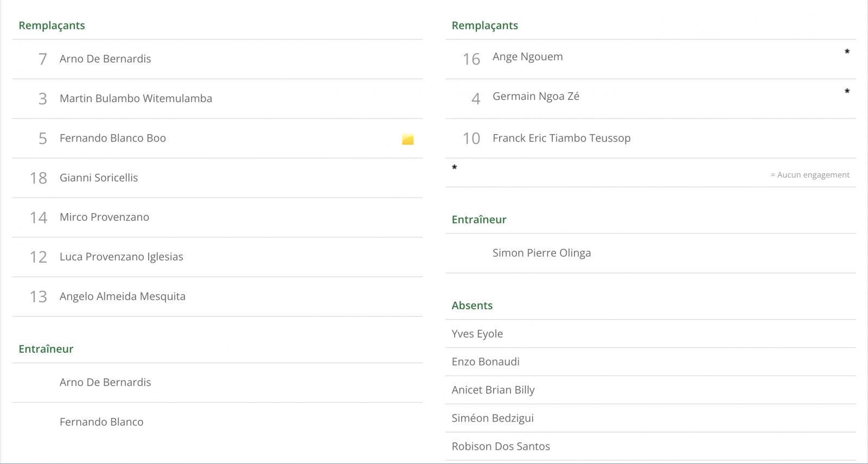The image size is (868, 464).
Task: Select Mirco Provenzano number 14
Action: coord(104,217)
